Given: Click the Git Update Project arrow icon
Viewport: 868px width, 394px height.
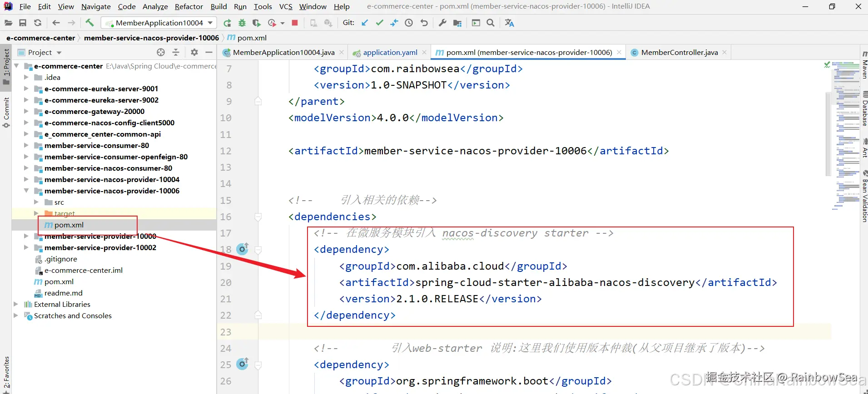Looking at the screenshot, I should 365,23.
